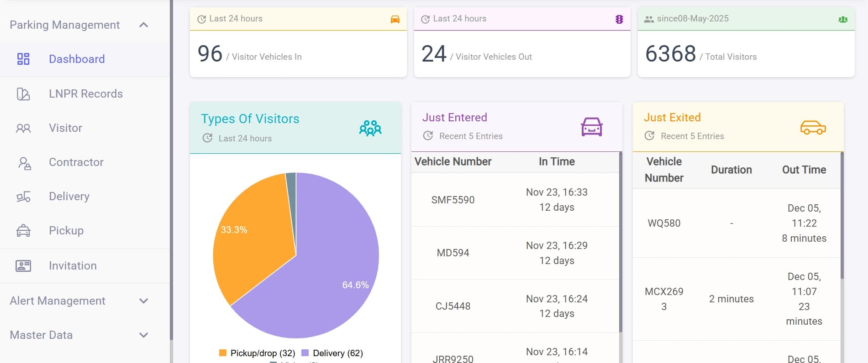Click the Visitor people icon
Screen dimensions: 868x363
pyautogui.click(x=23, y=128)
